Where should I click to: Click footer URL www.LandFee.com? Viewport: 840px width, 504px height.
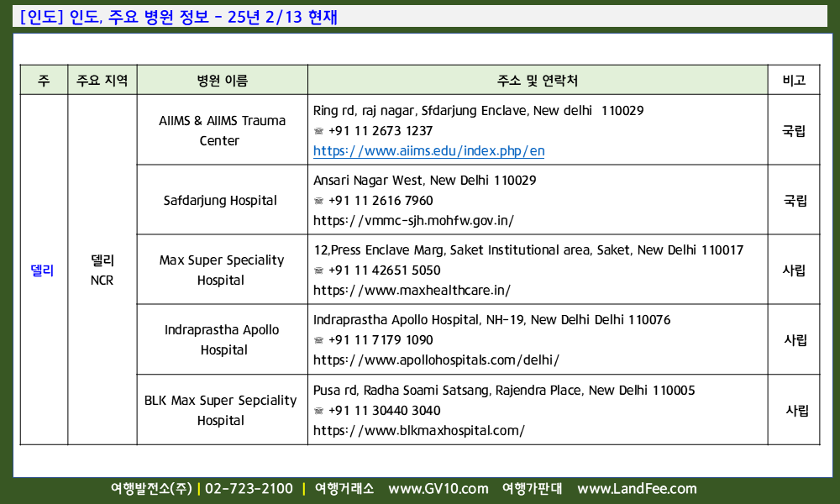tap(637, 489)
